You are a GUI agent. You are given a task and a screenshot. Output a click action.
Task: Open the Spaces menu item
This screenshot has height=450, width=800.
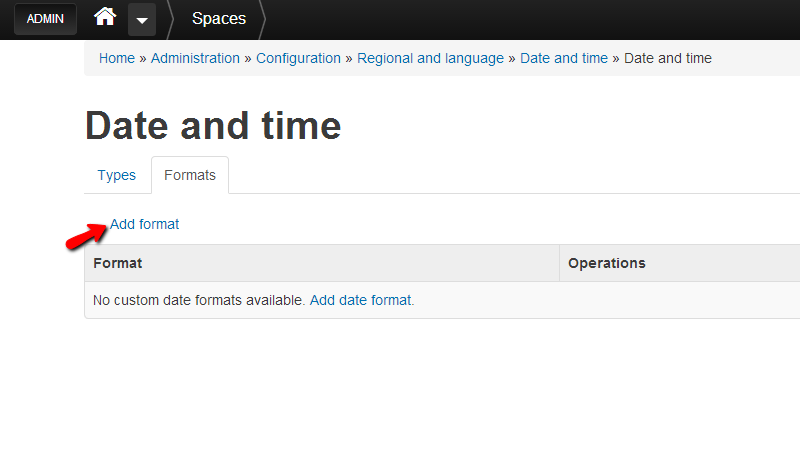pos(218,19)
